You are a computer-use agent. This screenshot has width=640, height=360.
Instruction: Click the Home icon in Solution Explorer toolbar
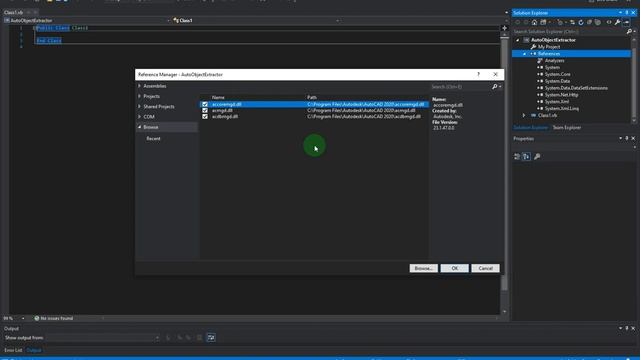pos(534,22)
